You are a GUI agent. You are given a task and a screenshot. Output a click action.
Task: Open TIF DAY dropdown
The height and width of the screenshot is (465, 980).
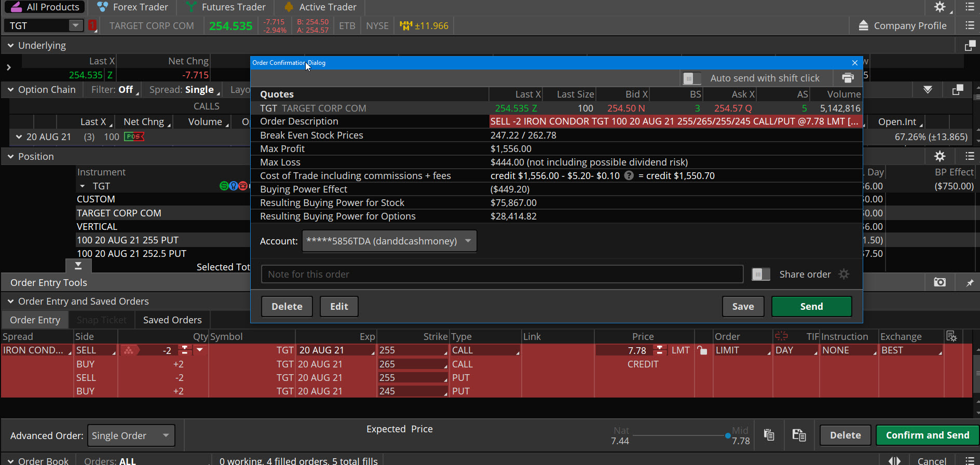(x=796, y=350)
